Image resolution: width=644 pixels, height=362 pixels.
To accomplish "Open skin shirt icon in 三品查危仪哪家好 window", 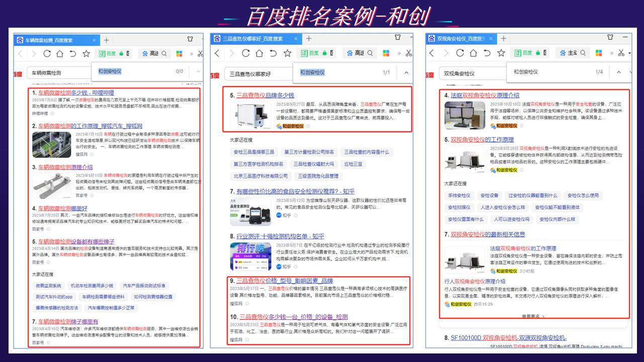I will coord(397,38).
